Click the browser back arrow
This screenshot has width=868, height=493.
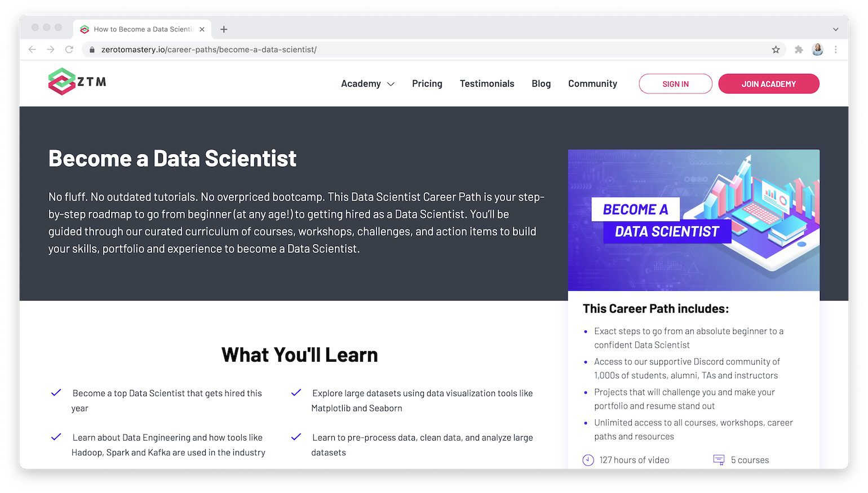[x=32, y=49]
